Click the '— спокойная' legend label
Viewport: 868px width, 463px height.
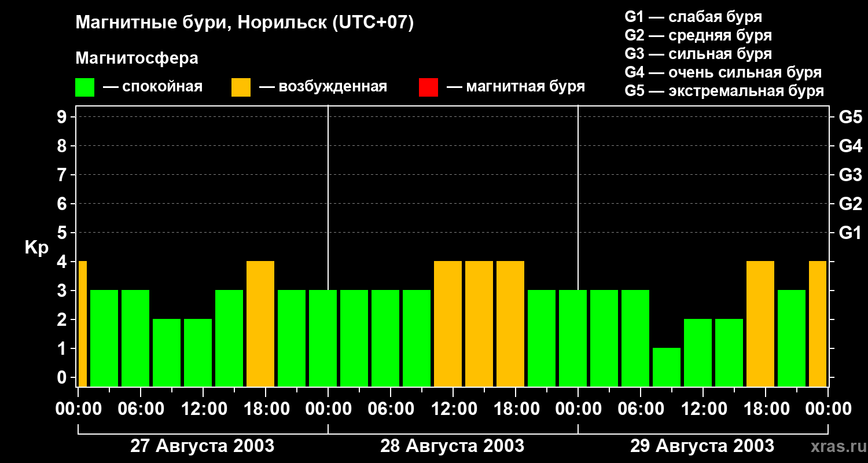click(153, 87)
